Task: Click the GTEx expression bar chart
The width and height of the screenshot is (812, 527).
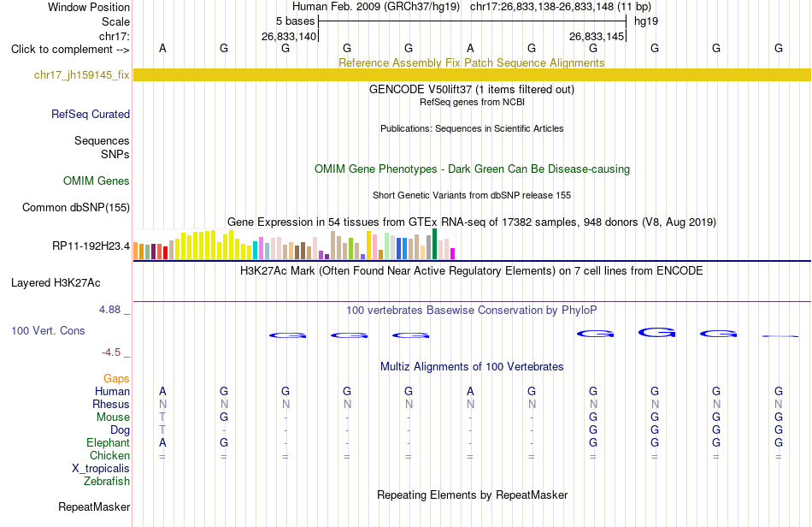Action: tap(294, 244)
